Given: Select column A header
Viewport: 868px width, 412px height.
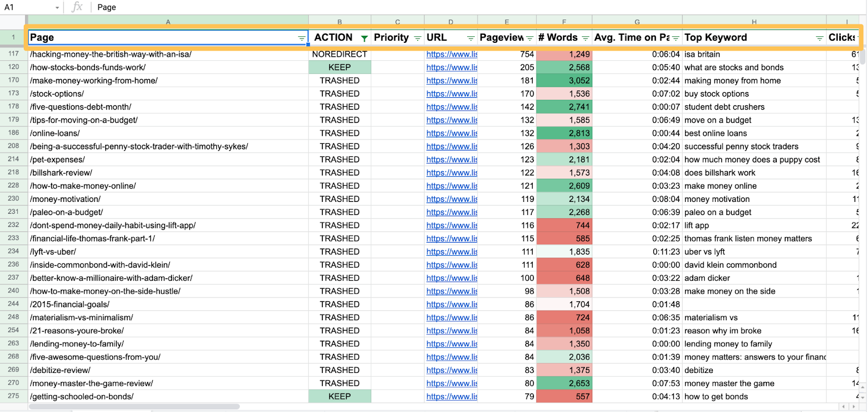Looking at the screenshot, I should pyautogui.click(x=168, y=22).
